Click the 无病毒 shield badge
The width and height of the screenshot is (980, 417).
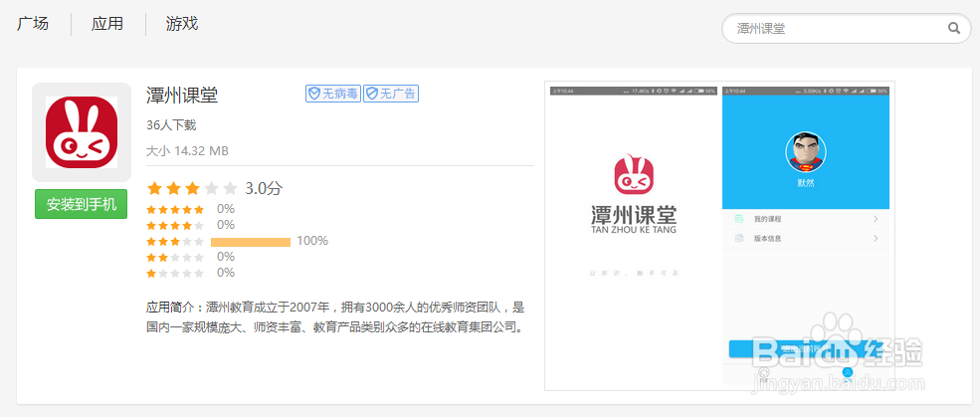pos(333,94)
